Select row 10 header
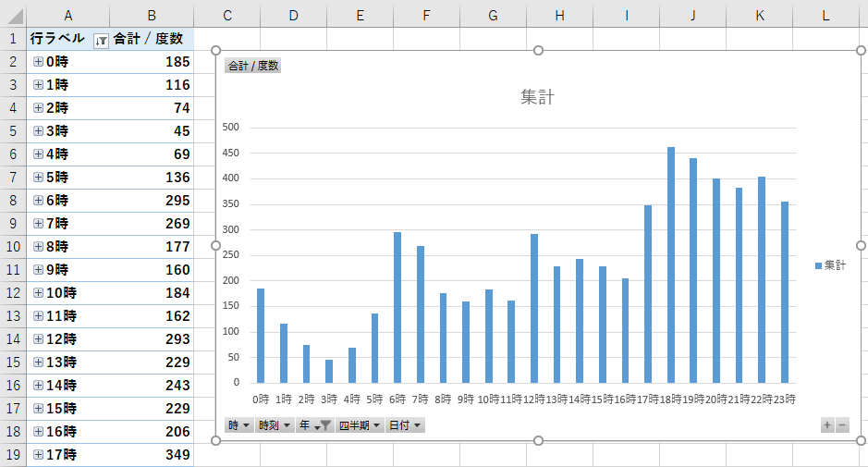Viewport: 868px width, 467px height. tap(13, 247)
